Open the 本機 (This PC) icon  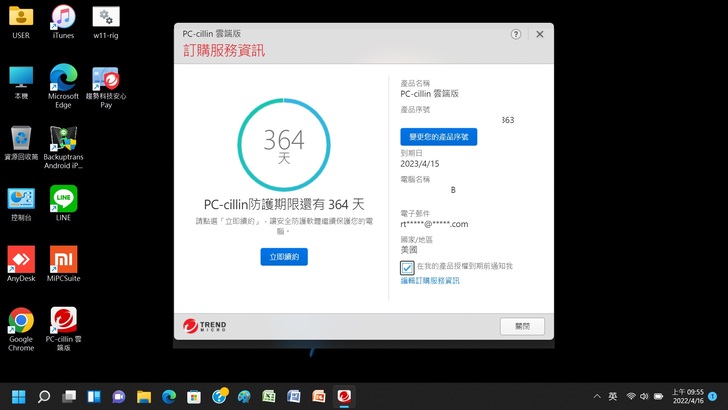tap(21, 82)
